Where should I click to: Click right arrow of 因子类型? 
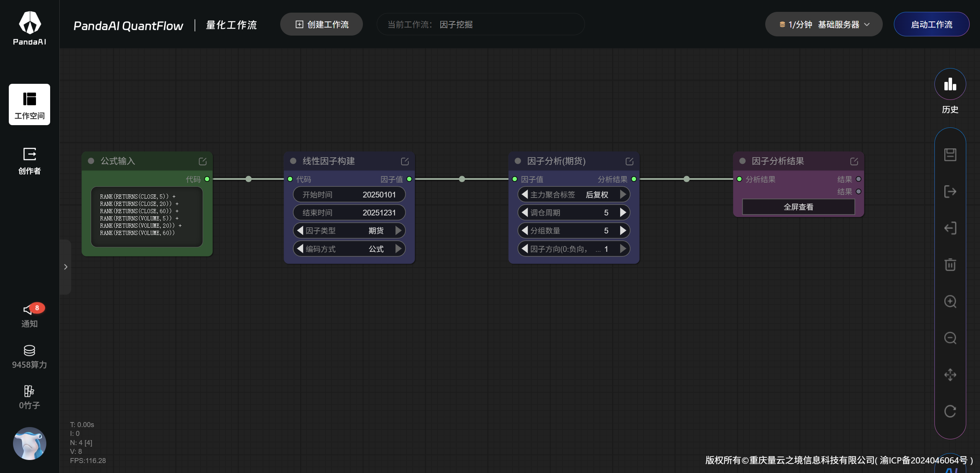(x=398, y=230)
